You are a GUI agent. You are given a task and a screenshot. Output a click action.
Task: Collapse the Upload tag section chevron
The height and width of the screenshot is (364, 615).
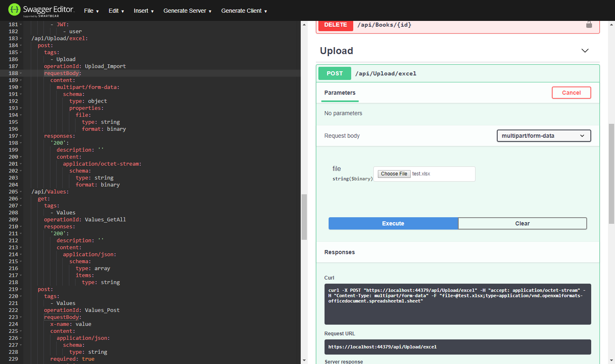click(x=585, y=51)
